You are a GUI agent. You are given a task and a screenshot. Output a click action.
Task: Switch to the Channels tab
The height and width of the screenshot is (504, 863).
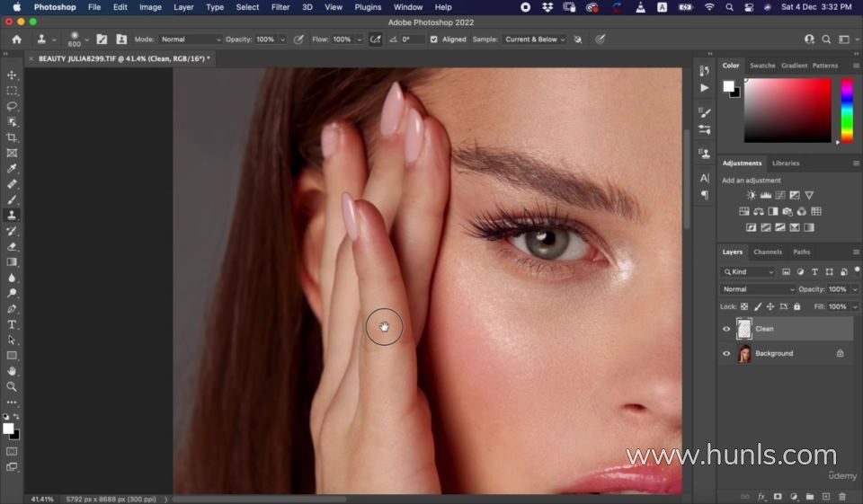tap(767, 252)
